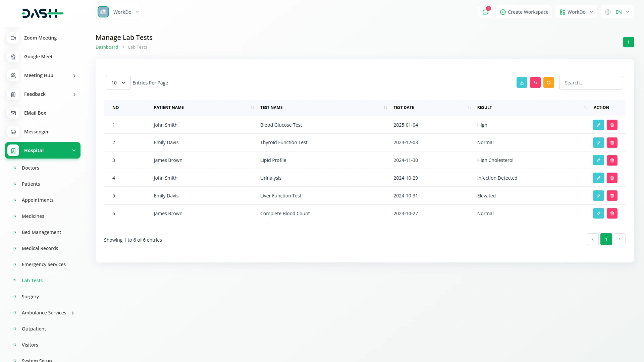This screenshot has width=644, height=362.
Task: Open Patients in the Hospital menu
Action: 31,184
